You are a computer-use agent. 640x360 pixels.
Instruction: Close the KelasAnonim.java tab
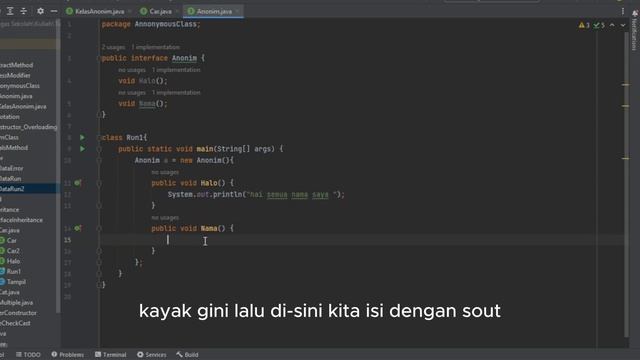coord(130,11)
